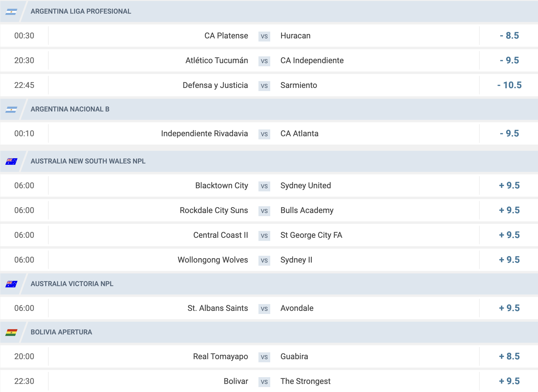Screen dimensions: 538x392
Task: Open the Bolivia Apertura league header
Action: pyautogui.click(x=269, y=332)
